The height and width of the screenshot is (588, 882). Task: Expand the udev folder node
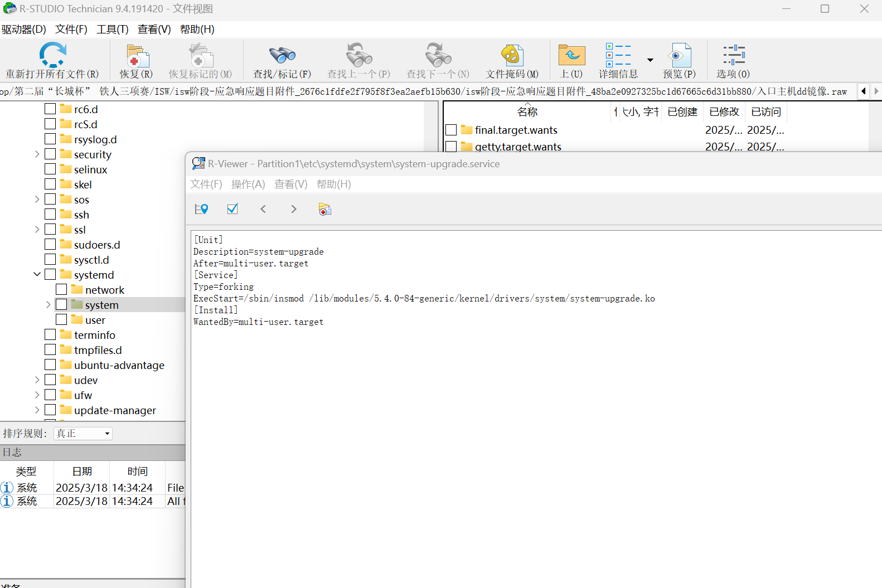[x=37, y=380]
